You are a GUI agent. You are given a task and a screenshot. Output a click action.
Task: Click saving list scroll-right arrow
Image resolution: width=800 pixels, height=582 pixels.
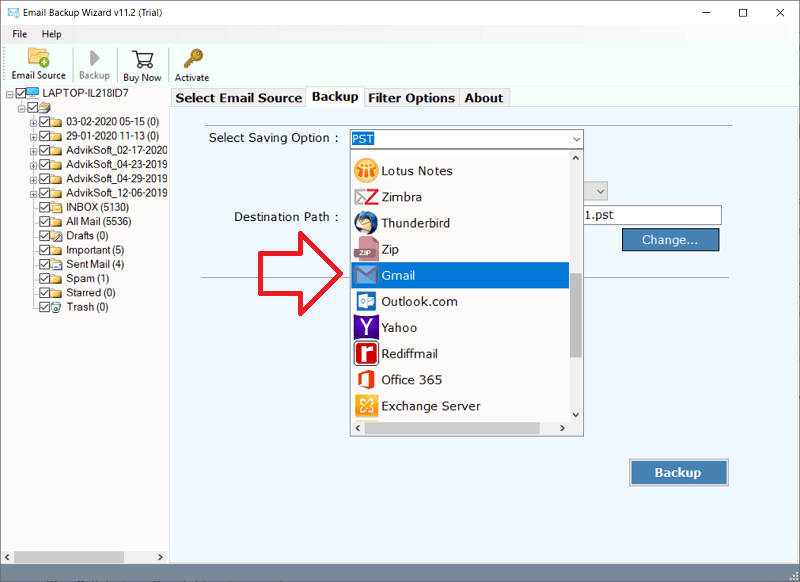pyautogui.click(x=562, y=428)
